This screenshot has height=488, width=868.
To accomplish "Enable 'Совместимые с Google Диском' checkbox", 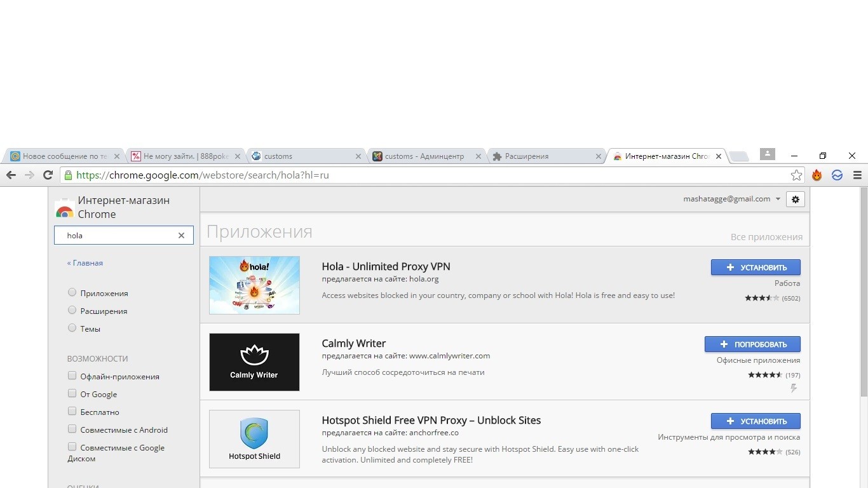I will click(x=72, y=447).
